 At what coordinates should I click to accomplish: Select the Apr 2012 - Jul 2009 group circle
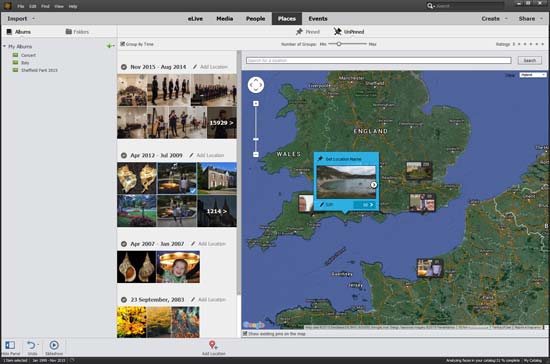point(123,155)
